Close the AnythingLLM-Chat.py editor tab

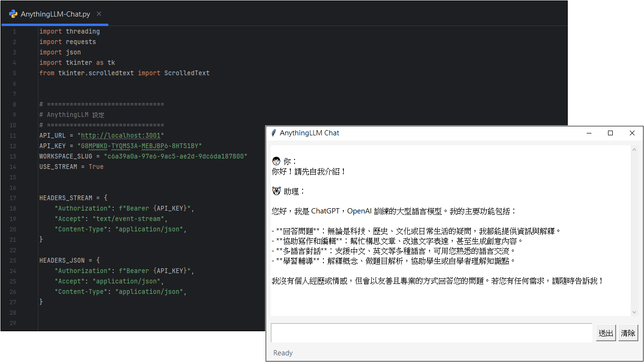click(99, 14)
